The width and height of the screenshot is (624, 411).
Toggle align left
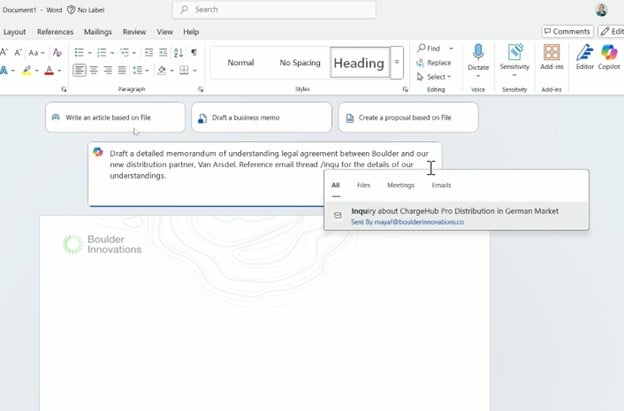click(79, 70)
